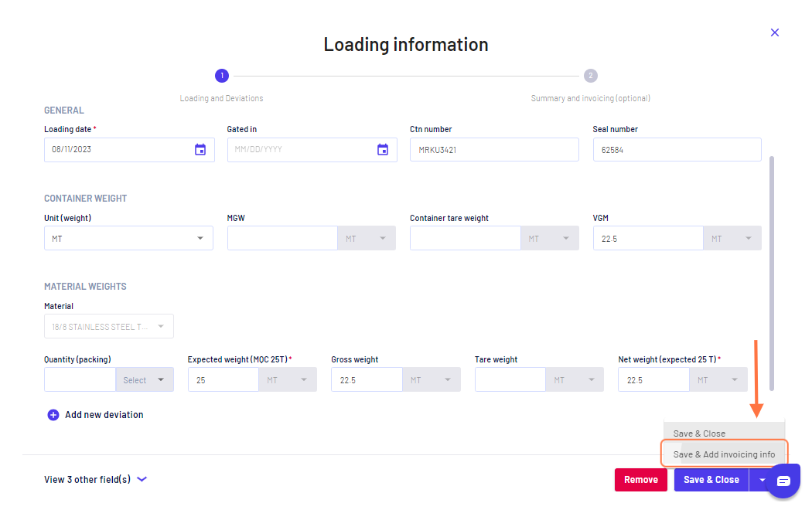Click the Remove button
The image size is (812, 510).
(640, 480)
